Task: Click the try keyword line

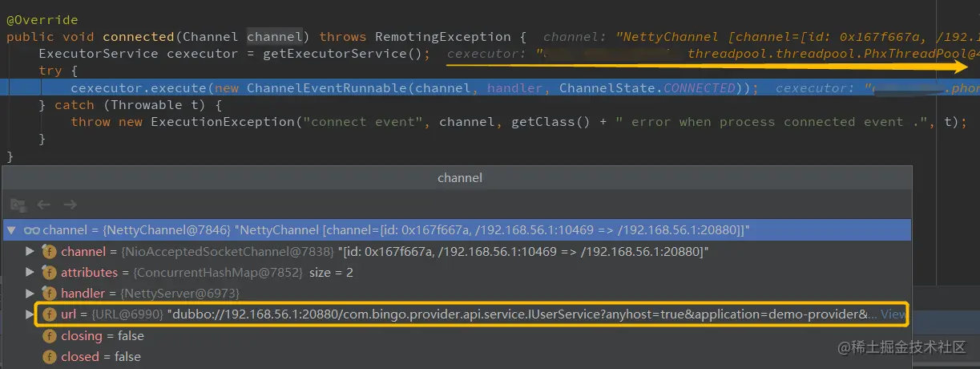Action: (x=50, y=71)
